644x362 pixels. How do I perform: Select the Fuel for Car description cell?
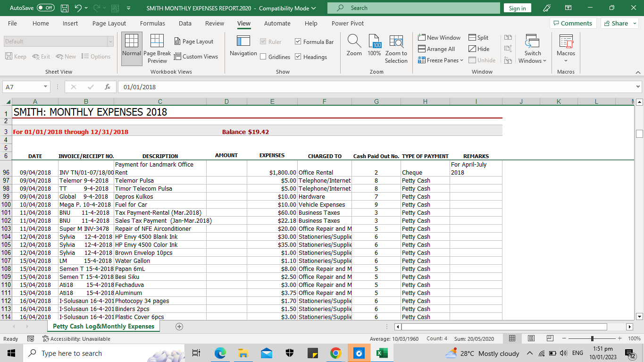click(x=160, y=204)
